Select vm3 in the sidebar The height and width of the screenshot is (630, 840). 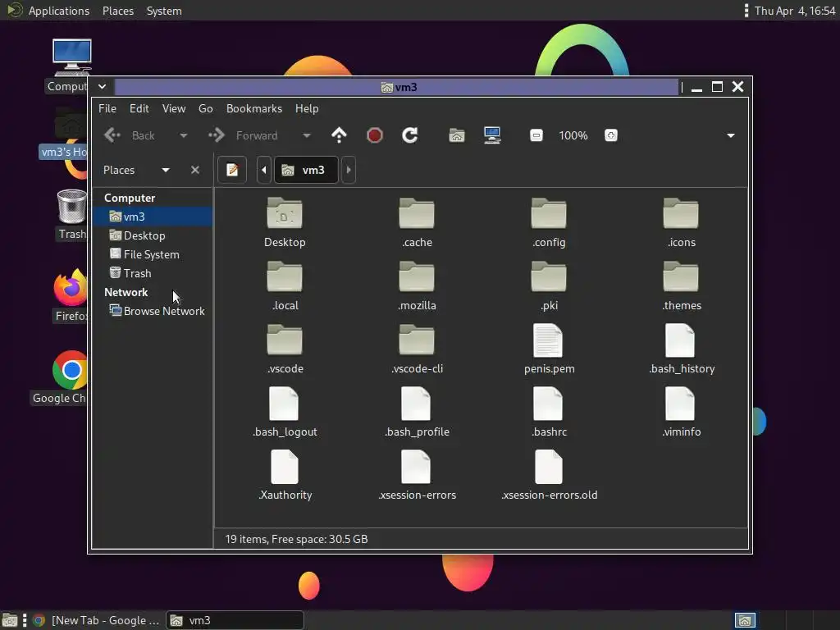(x=153, y=217)
